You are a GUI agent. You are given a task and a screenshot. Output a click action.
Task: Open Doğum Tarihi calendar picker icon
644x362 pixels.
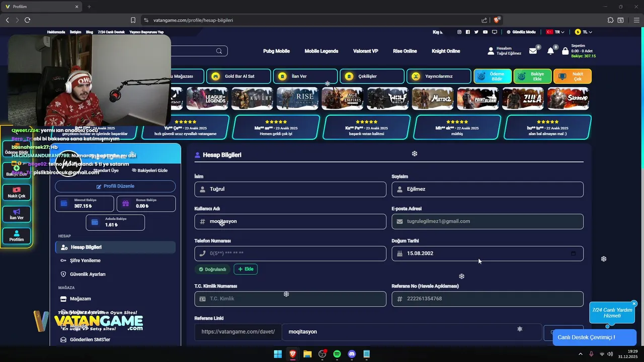[573, 253]
